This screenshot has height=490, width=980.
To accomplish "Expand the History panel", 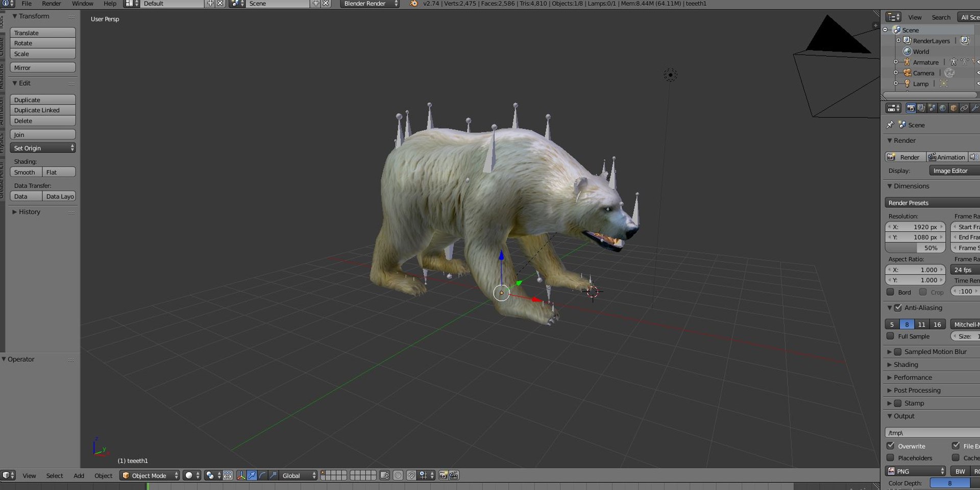I will [x=29, y=212].
